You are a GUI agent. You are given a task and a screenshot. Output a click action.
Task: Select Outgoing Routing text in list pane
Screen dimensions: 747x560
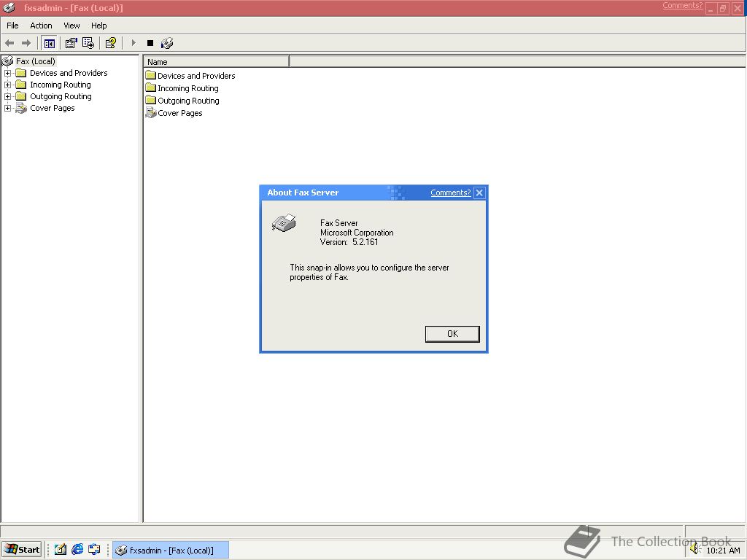tap(189, 101)
